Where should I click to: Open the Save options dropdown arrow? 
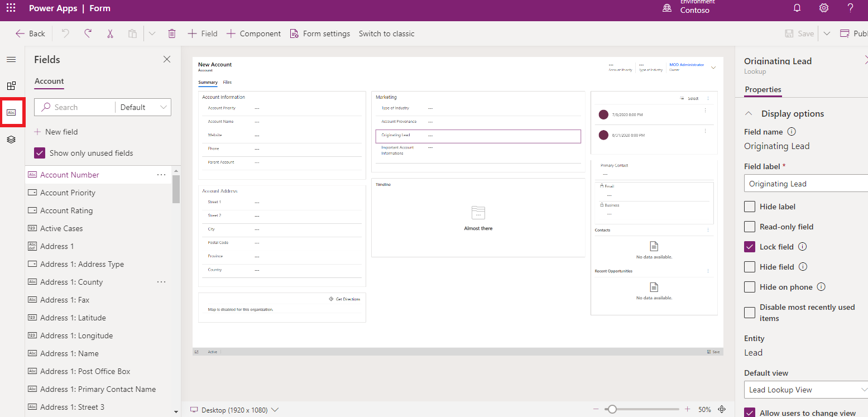tap(827, 33)
